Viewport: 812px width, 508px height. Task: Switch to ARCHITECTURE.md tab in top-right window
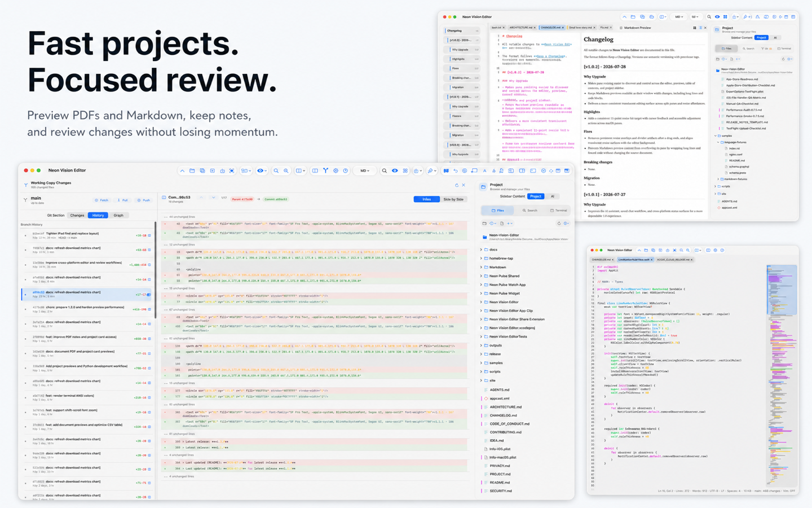coord(522,27)
